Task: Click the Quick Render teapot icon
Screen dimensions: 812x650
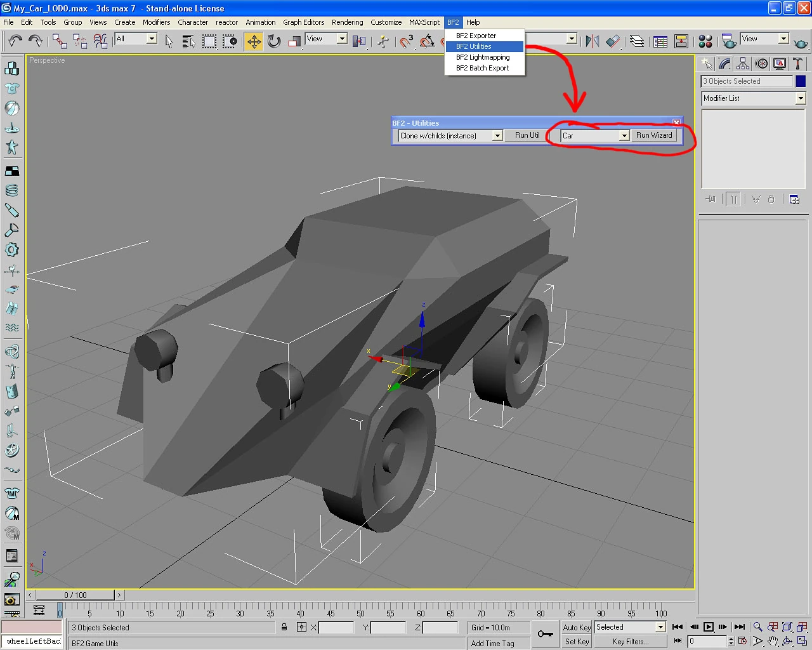Action: click(x=801, y=43)
